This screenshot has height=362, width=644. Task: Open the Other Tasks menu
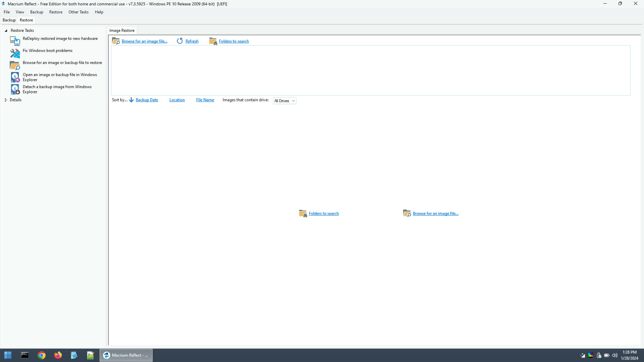point(78,12)
